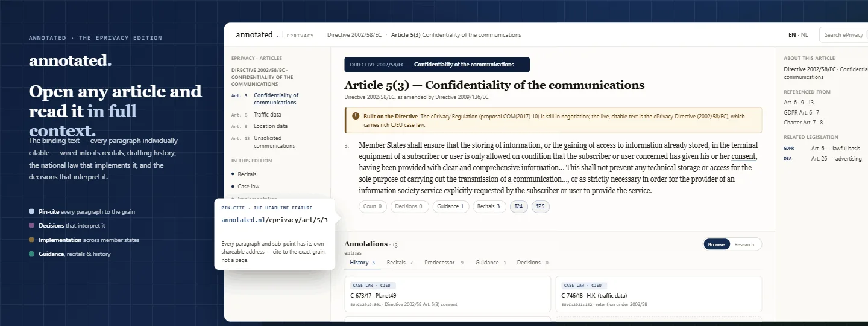Open case card C-746/18 H.K. (traffic data)
The height and width of the screenshot is (326, 868).
pos(658,294)
